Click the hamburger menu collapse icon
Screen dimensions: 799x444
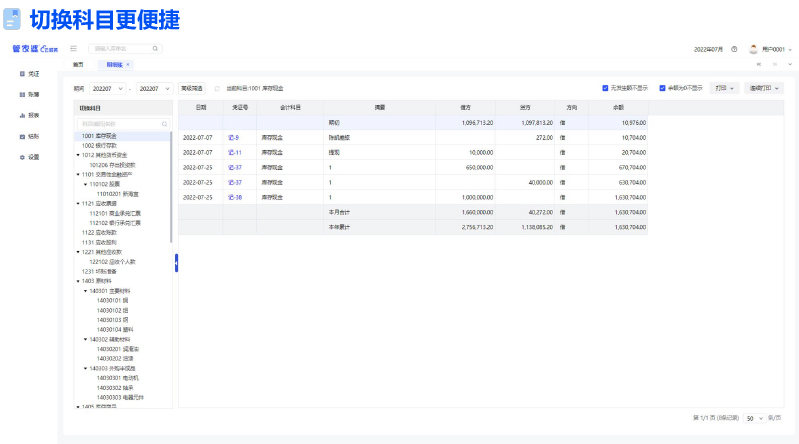[73, 48]
